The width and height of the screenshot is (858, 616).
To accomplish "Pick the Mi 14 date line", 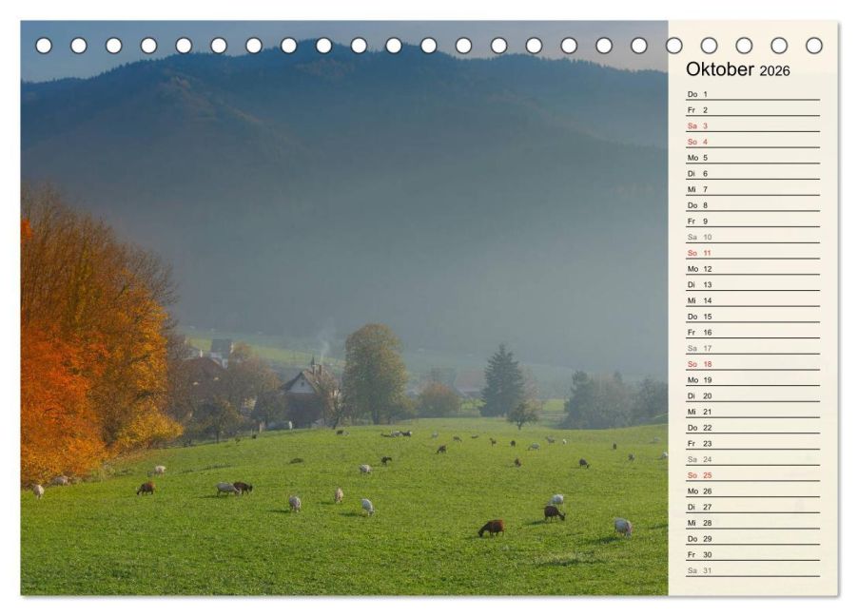I will point(751,300).
